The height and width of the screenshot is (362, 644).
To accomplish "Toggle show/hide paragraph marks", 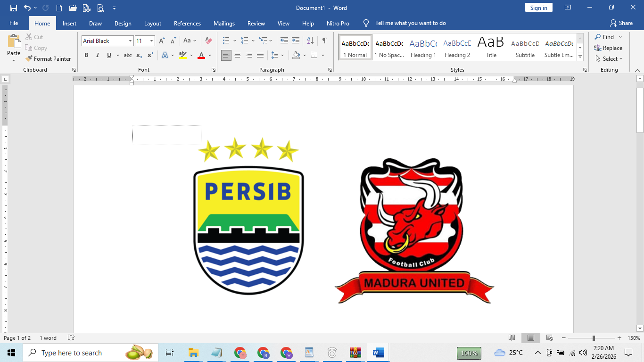I will point(325,41).
